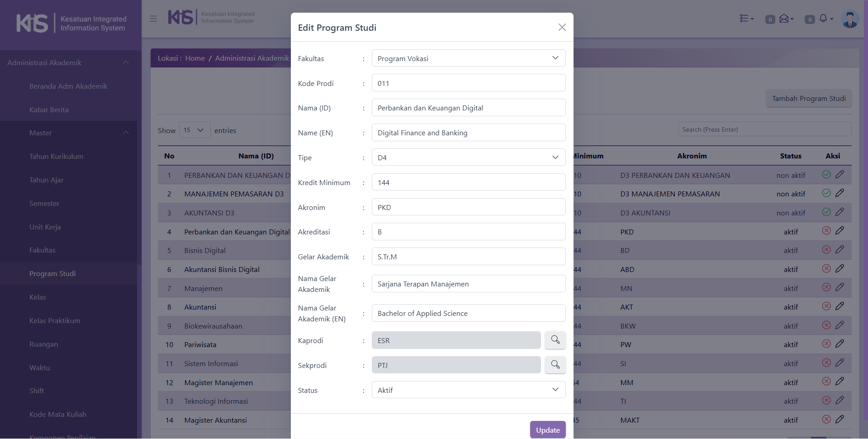The image size is (868, 439).
Task: Click the user avatar in header
Action: point(849,19)
